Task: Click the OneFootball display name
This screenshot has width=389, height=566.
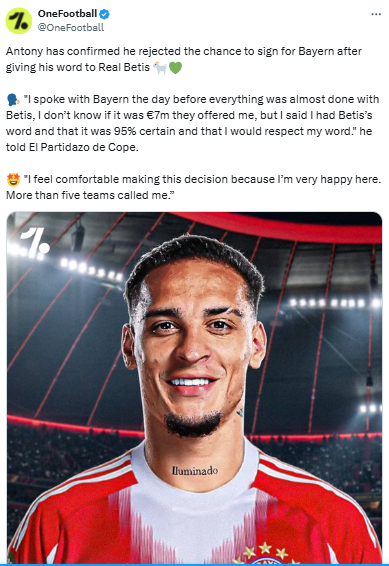Action: pos(67,14)
